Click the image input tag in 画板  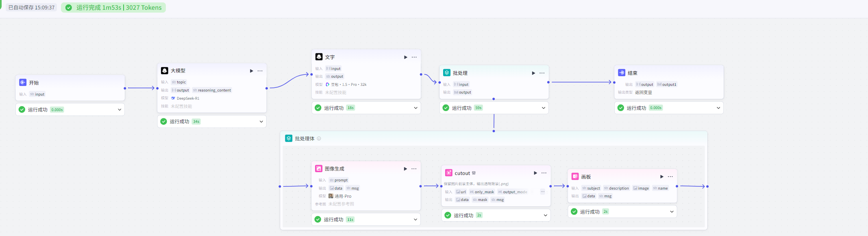(641, 188)
